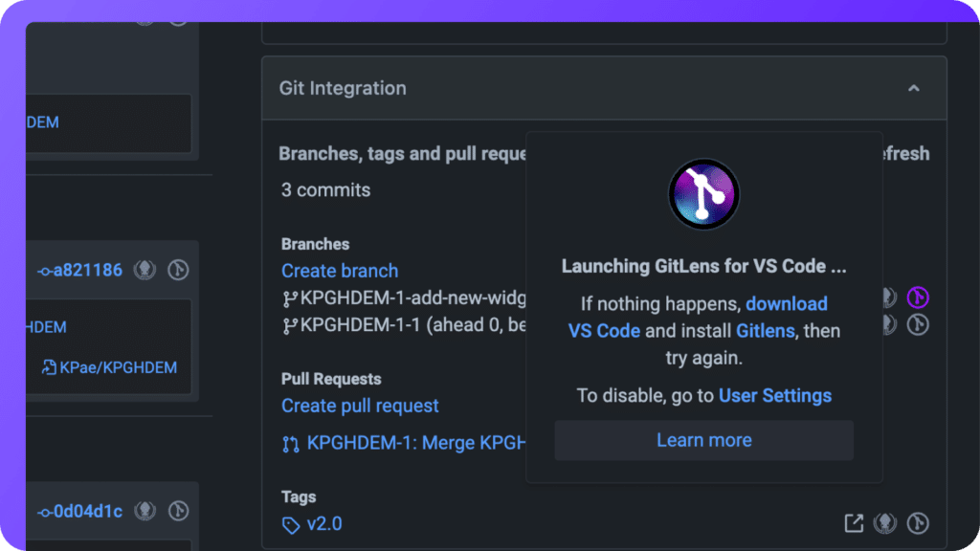Click the GitLens logo in the launch popup
Image resolution: width=980 pixels, height=551 pixels.
click(703, 193)
